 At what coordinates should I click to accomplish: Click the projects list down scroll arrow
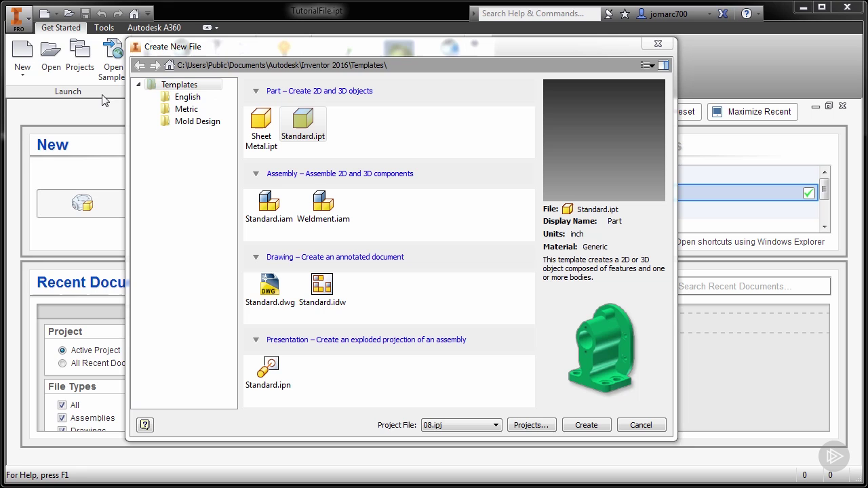825,227
